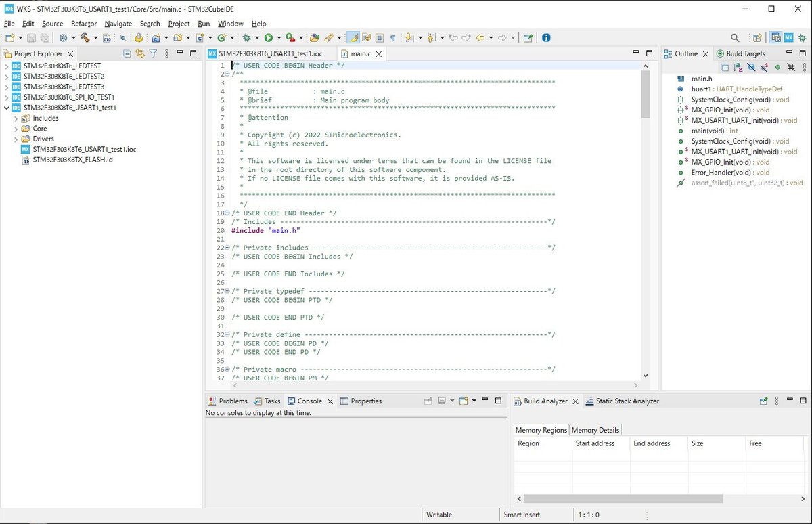The height and width of the screenshot is (524, 812).
Task: Select main(void) : int in Outline
Action: coord(715,131)
